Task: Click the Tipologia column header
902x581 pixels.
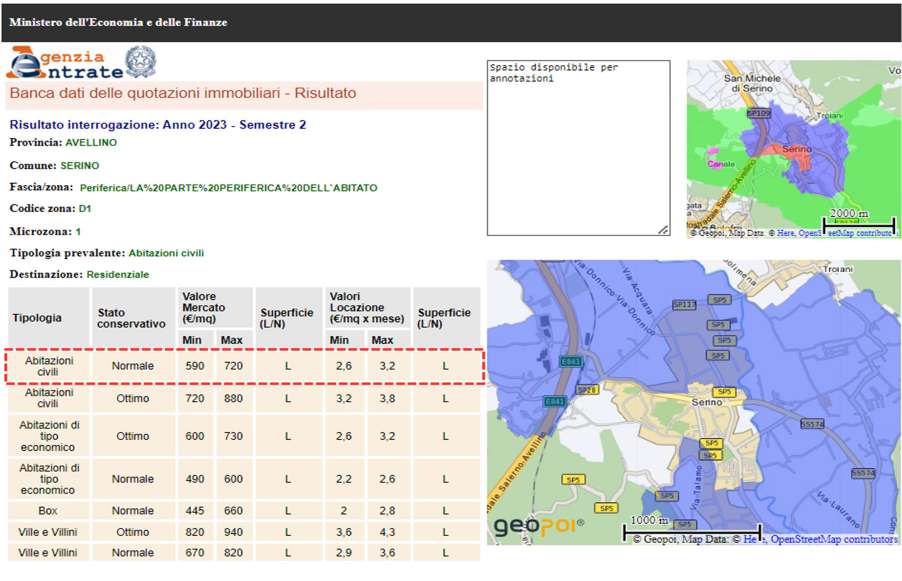Action: tap(37, 317)
